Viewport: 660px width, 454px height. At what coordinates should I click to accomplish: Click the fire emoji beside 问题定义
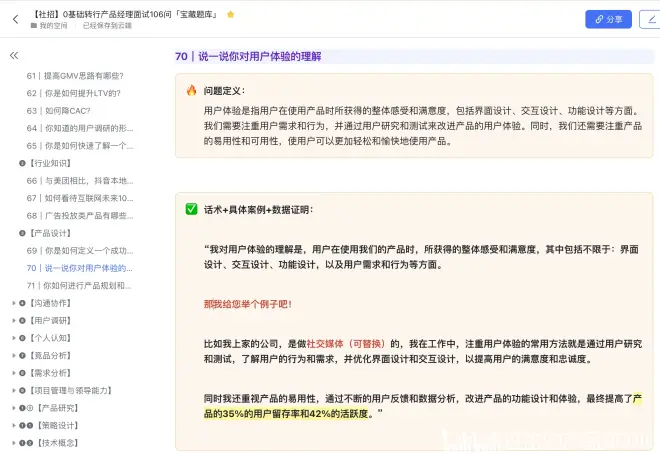coord(191,90)
